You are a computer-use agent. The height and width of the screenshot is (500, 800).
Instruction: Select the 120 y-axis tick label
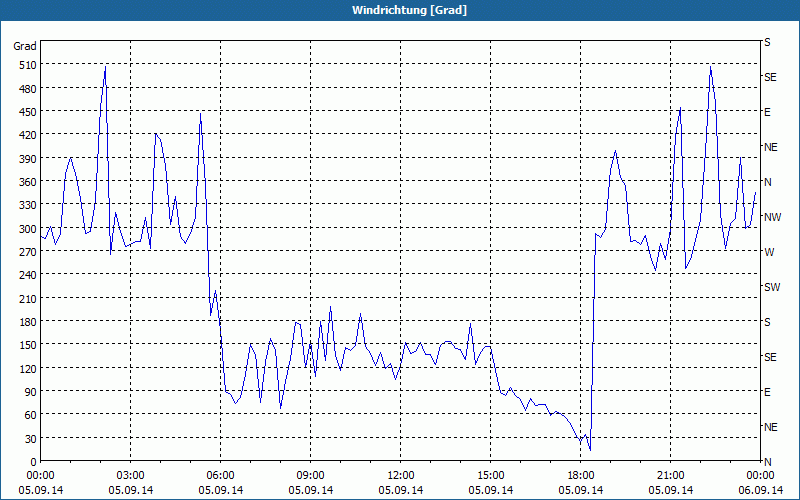[28, 368]
